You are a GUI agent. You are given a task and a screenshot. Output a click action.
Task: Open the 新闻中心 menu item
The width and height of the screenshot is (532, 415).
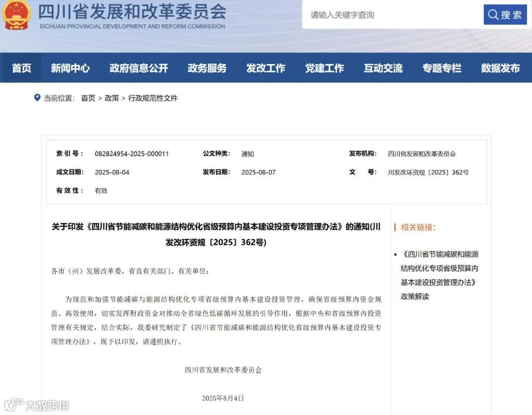coord(70,68)
